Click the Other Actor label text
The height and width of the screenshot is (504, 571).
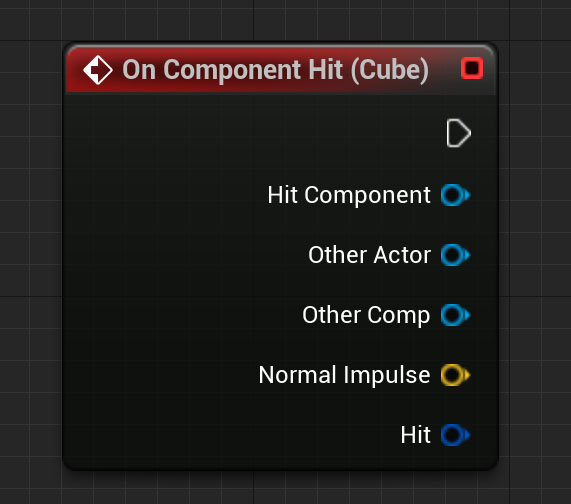pyautogui.click(x=369, y=255)
